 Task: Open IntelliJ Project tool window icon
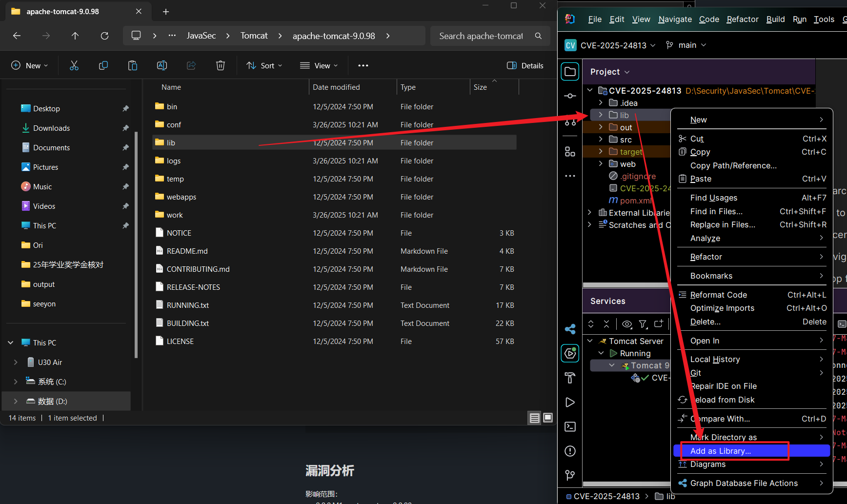coord(570,72)
